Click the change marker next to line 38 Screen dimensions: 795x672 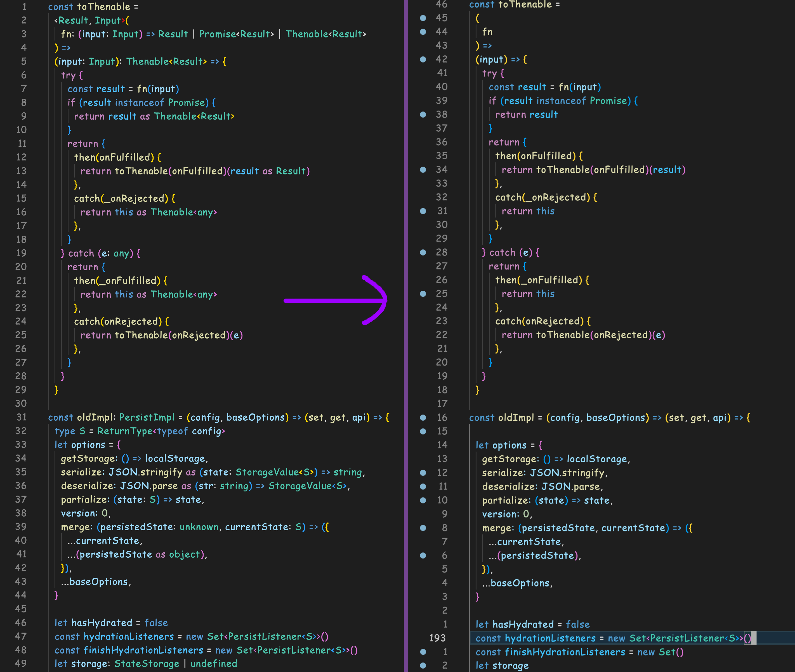pos(423,114)
